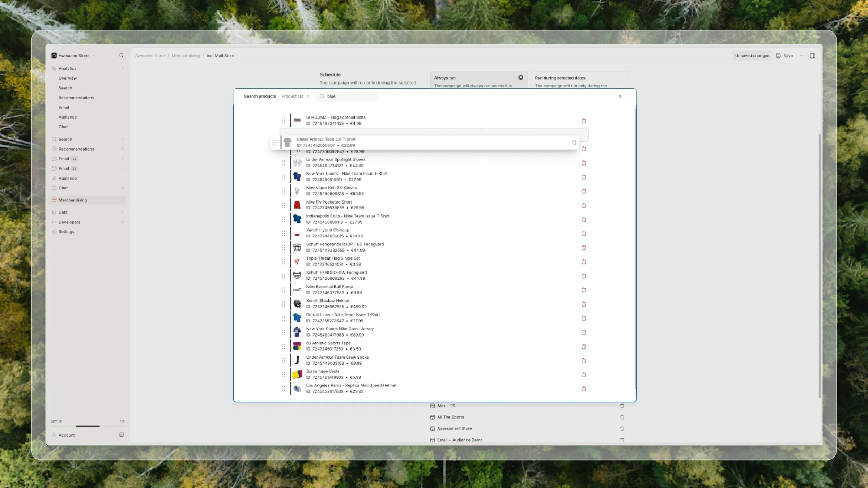Remove the Alex - TS store entry
This screenshot has height=488, width=868.
pos(622,406)
